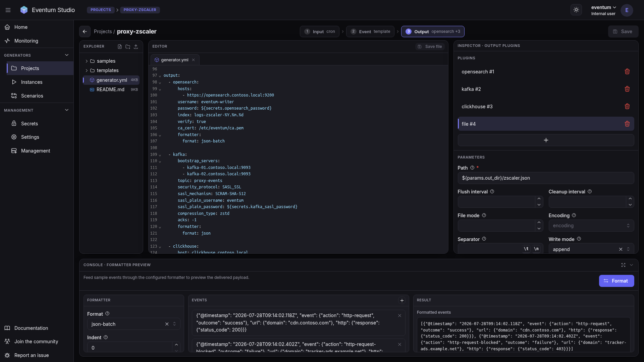Open Monitoring in the sidebar
644x362 pixels.
[x=37, y=41]
